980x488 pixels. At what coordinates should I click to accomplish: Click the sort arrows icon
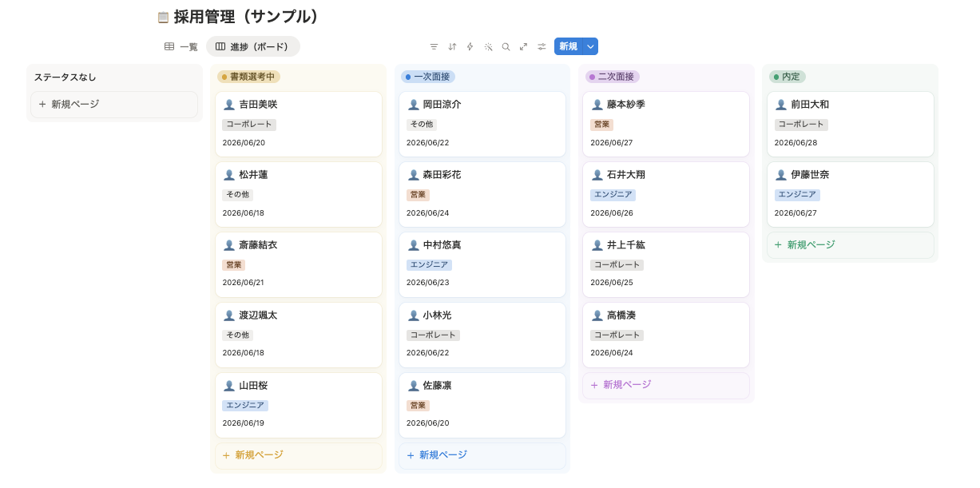(x=452, y=46)
